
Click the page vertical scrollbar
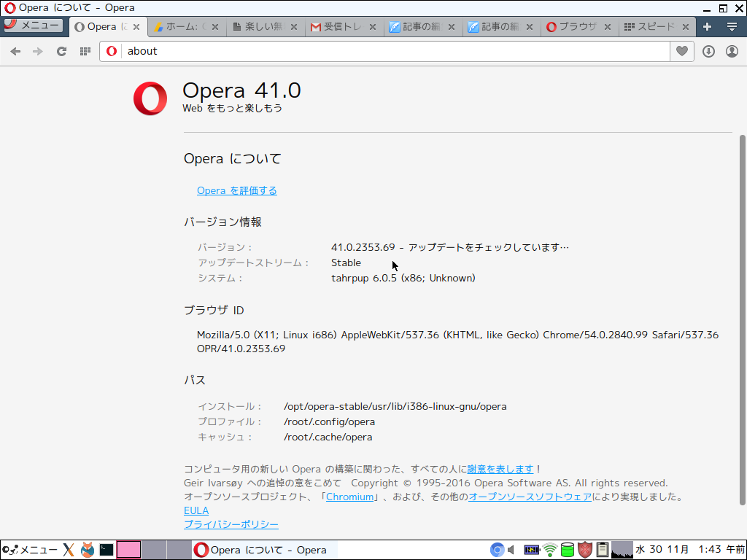[x=742, y=319]
